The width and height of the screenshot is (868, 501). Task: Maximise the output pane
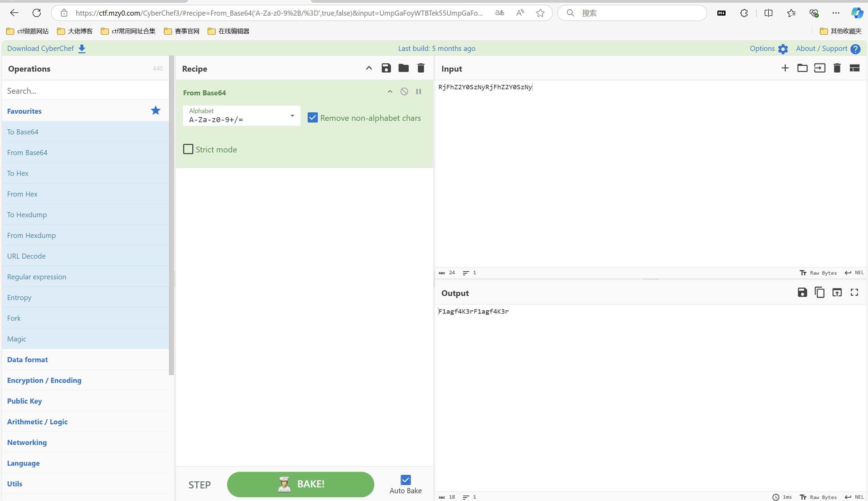pyautogui.click(x=854, y=293)
